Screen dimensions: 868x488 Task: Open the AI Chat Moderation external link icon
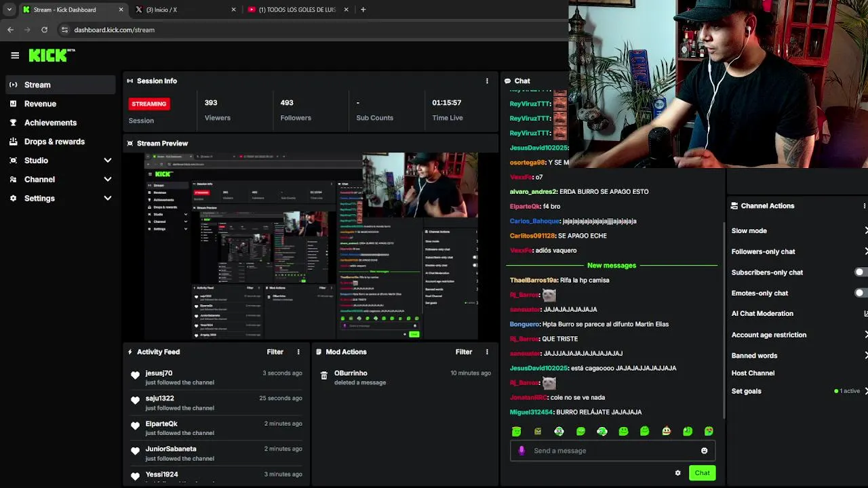865,314
